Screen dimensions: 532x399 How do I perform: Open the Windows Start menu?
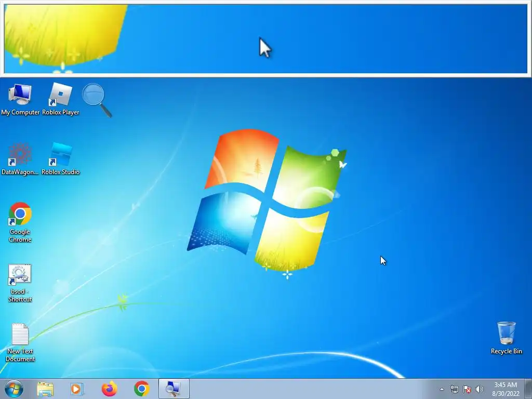(x=14, y=389)
